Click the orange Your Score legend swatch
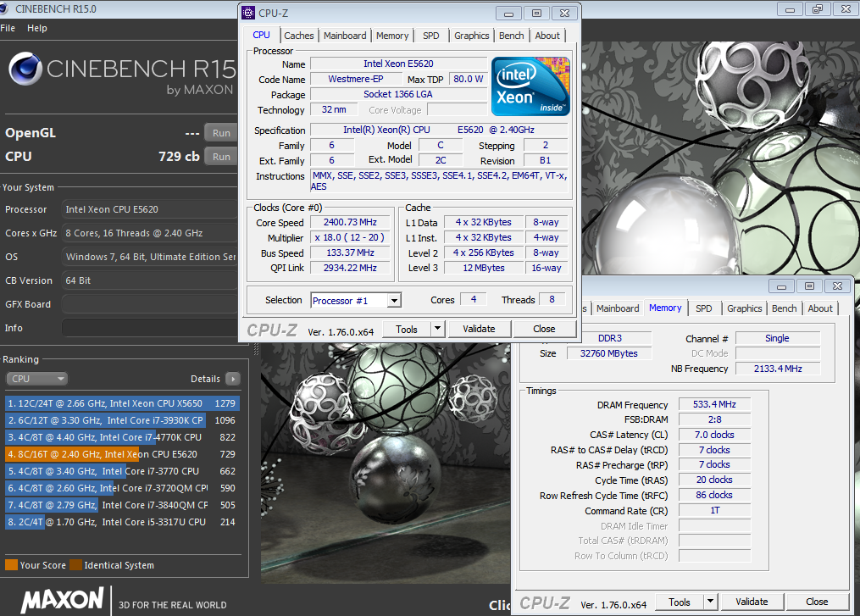Image resolution: width=860 pixels, height=616 pixels. click(12, 564)
